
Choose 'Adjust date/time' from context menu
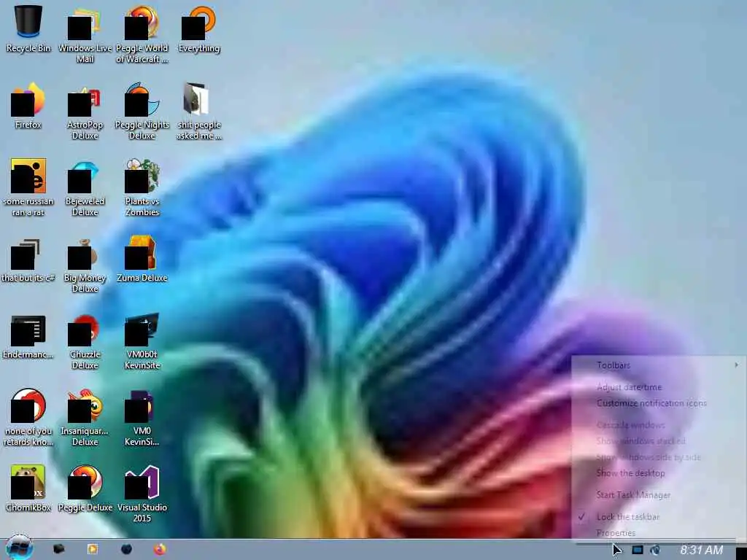pyautogui.click(x=659, y=387)
